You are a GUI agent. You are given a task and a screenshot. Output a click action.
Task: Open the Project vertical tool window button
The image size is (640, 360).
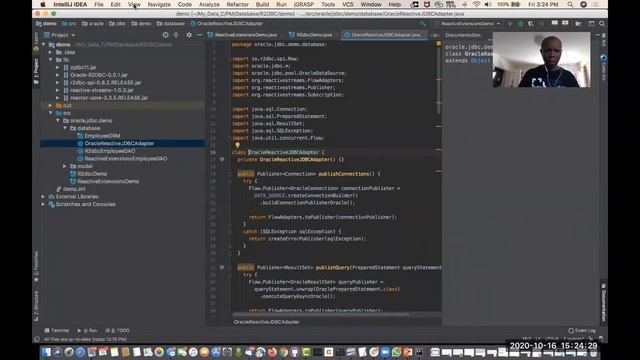tap(36, 71)
